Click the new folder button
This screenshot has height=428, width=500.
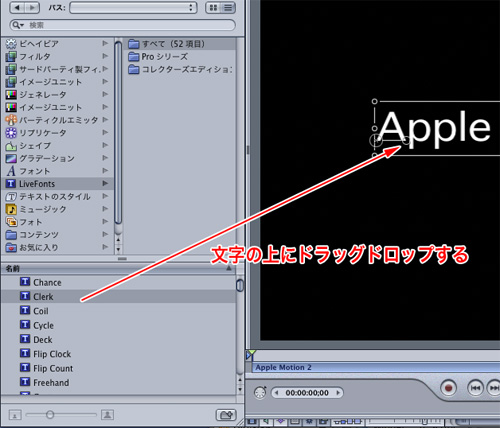click(x=226, y=415)
